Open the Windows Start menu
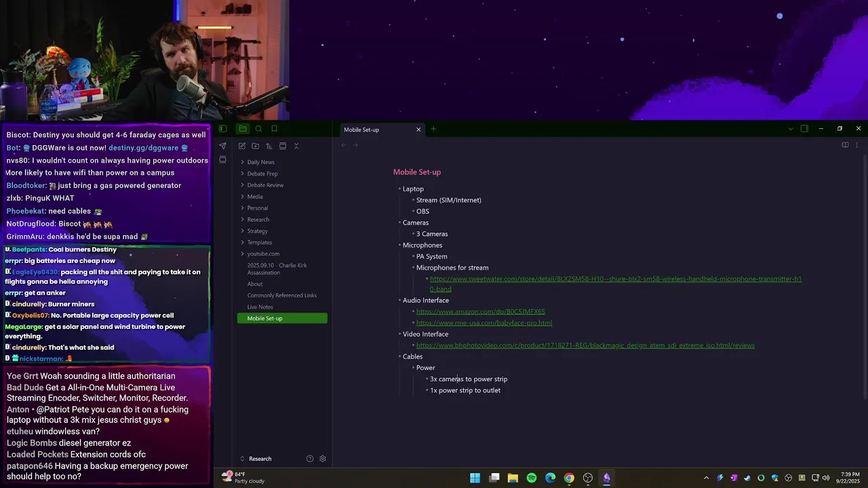Viewport: 868px width, 488px height. click(x=475, y=478)
